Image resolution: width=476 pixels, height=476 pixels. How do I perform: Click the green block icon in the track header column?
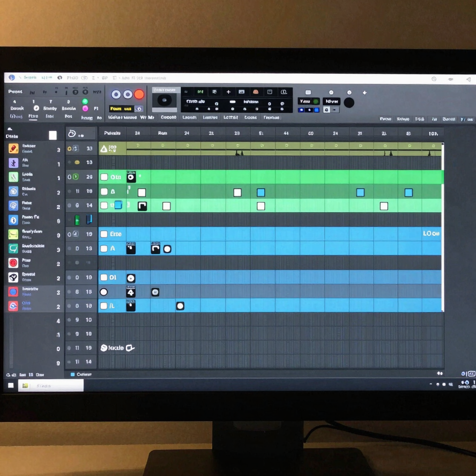(x=78, y=220)
